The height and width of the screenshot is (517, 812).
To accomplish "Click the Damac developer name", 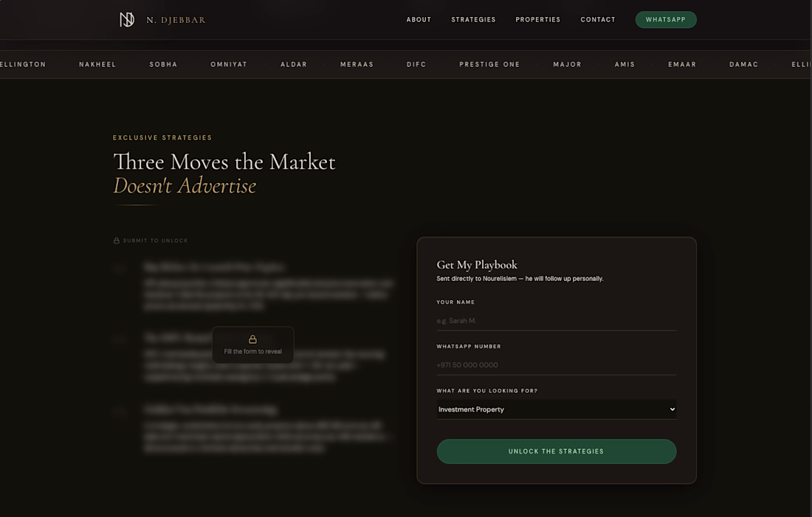I will [x=743, y=64].
